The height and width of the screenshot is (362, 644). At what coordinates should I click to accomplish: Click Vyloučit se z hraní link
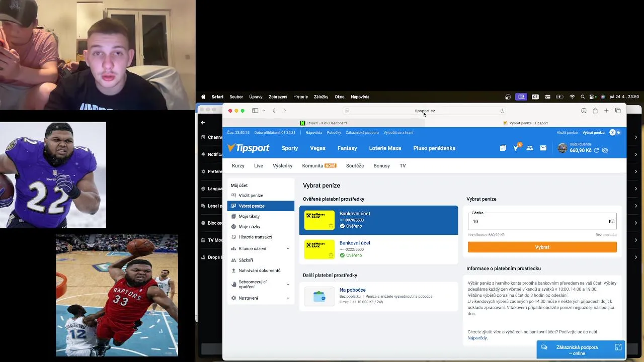pyautogui.click(x=398, y=132)
